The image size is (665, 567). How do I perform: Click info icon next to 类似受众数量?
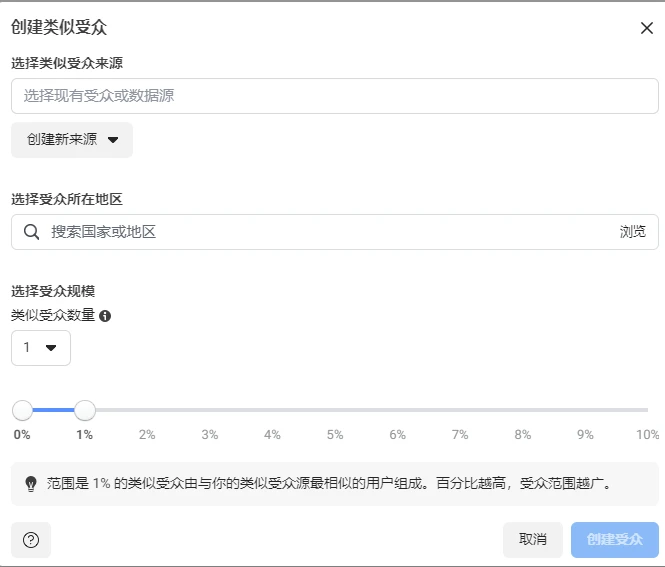[105, 316]
